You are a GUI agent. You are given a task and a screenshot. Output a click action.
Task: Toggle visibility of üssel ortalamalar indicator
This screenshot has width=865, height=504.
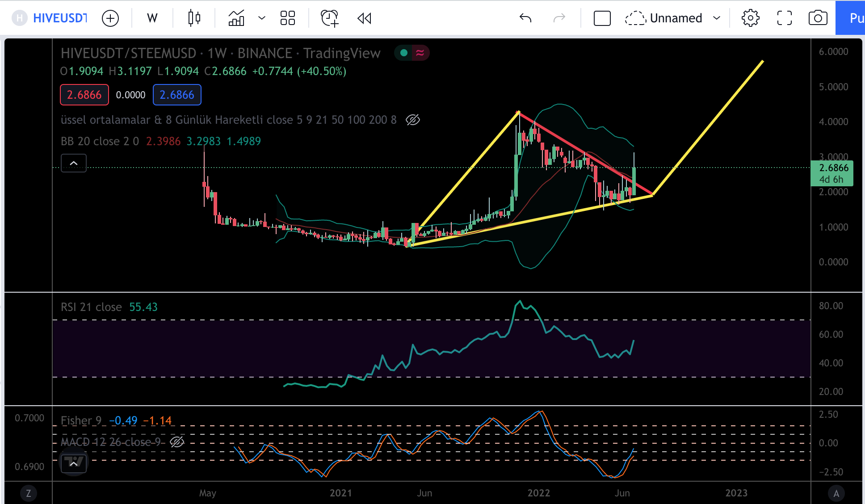[413, 120]
